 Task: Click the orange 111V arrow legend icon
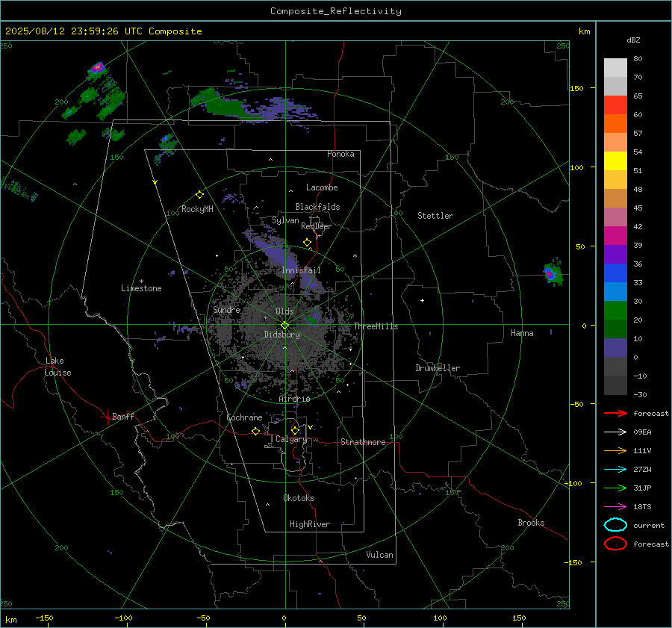coord(615,450)
